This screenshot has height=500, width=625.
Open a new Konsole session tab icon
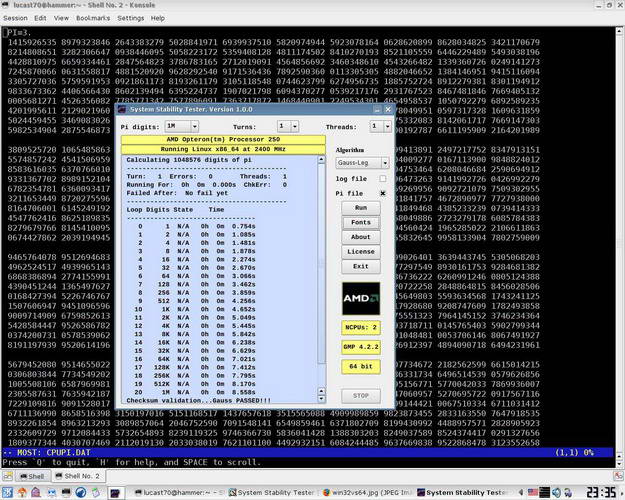point(7,476)
